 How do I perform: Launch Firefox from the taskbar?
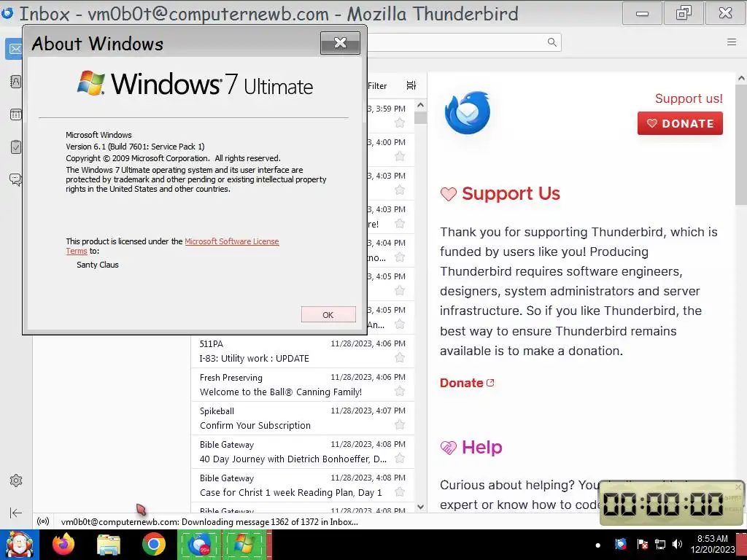pos(63,545)
